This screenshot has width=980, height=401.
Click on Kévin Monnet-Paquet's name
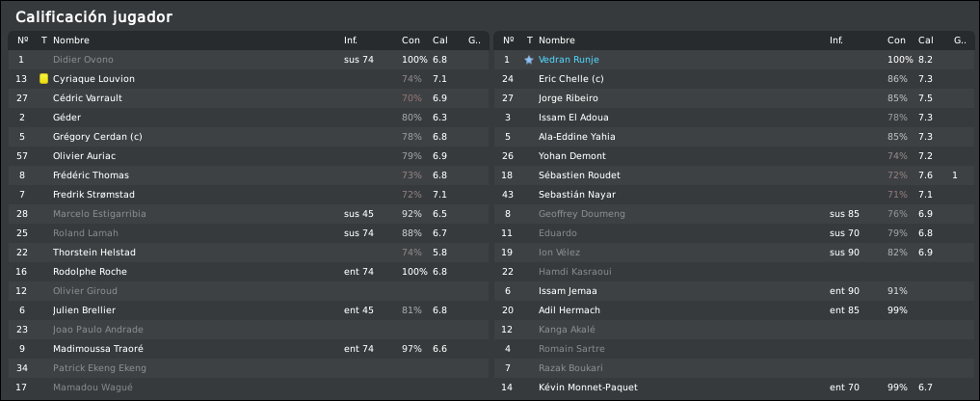pos(588,388)
